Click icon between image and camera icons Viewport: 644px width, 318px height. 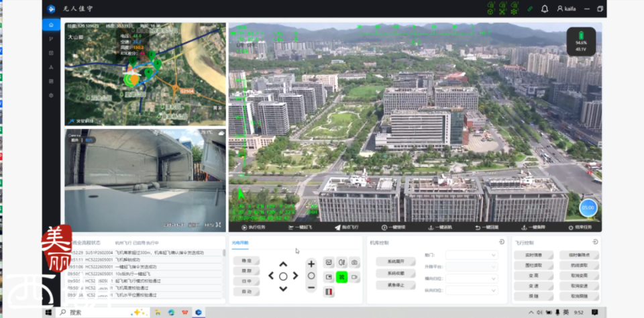point(341,262)
